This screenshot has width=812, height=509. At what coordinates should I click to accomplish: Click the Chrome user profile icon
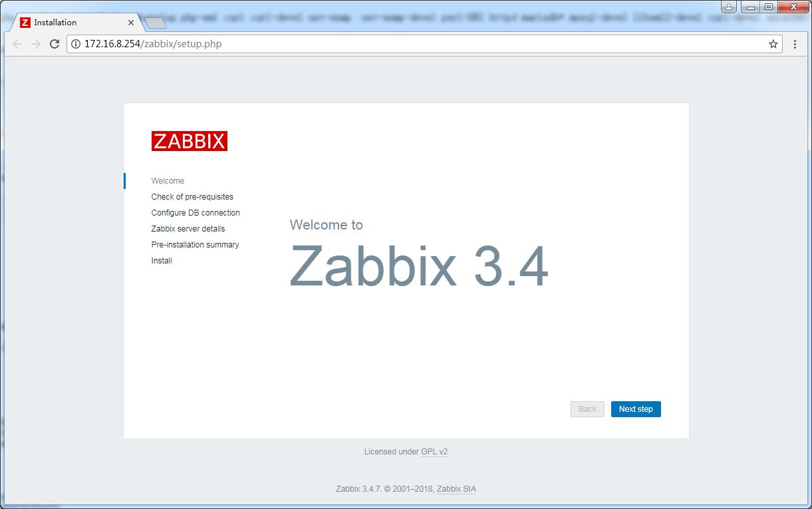click(730, 7)
